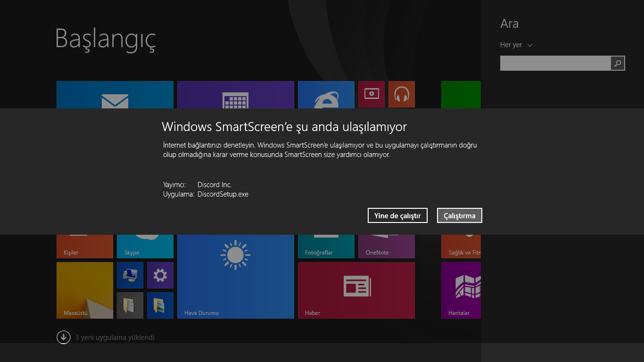Click the "Yine de çalıştır" button
Viewport: 644px width, 362px height.
coord(397,215)
